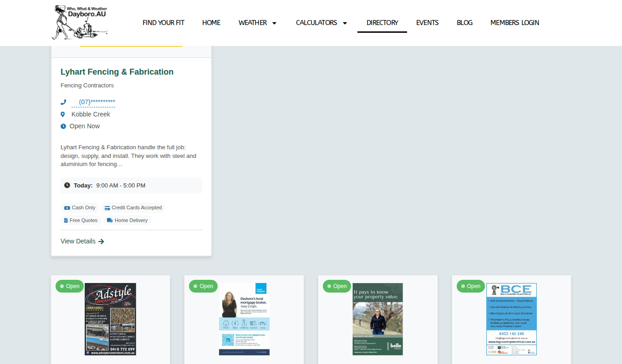622x364 pixels.
Task: Click the Dayboro.AU site logo
Action: [x=80, y=22]
